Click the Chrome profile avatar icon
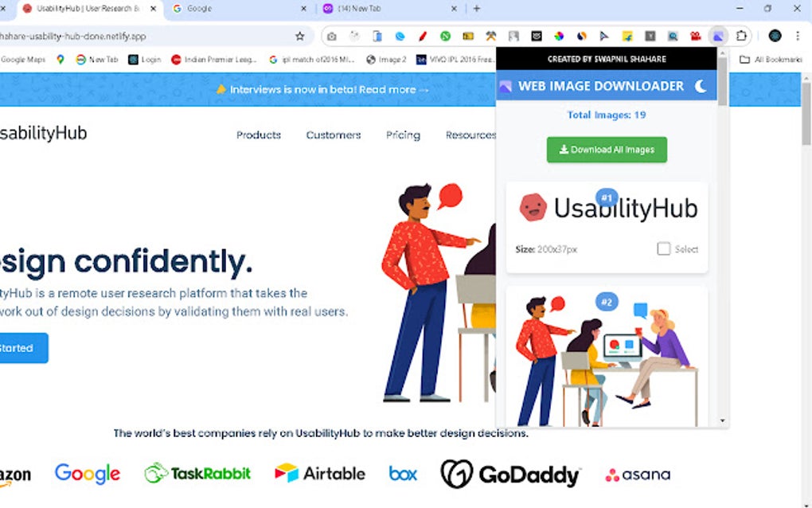Viewport: 812px width, 508px height. coord(775,36)
